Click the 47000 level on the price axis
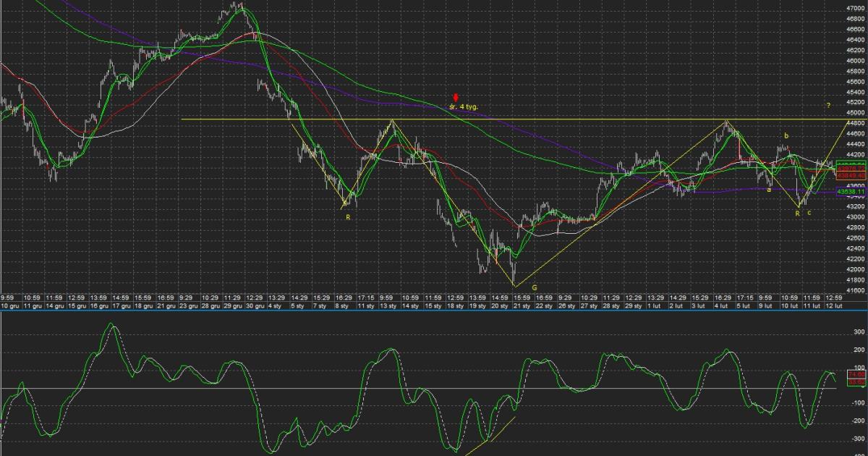The height and width of the screenshot is (456, 868). (x=855, y=9)
